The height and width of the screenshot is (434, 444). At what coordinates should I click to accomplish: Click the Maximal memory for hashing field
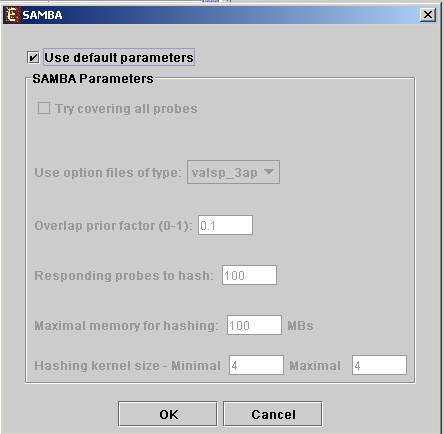point(254,325)
